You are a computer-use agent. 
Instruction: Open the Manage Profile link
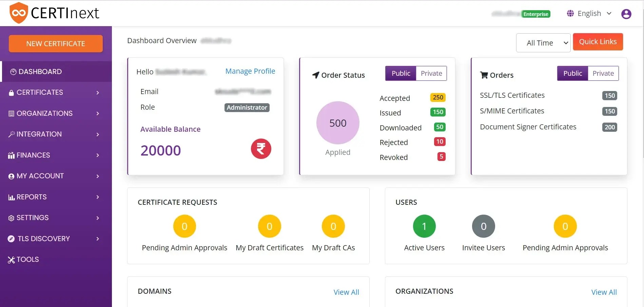(250, 71)
